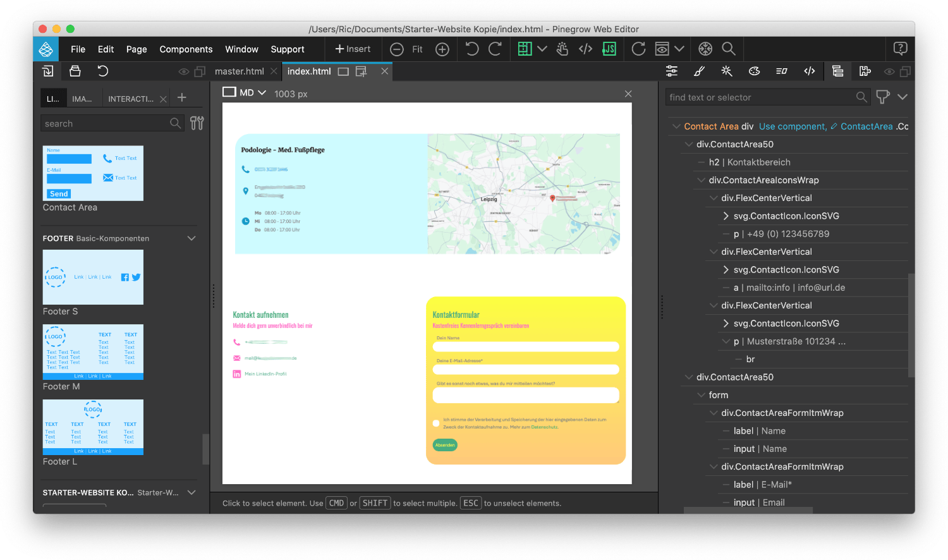Screen dimensions: 948x560
Task: Click the magic wand actions icon
Action: (727, 71)
